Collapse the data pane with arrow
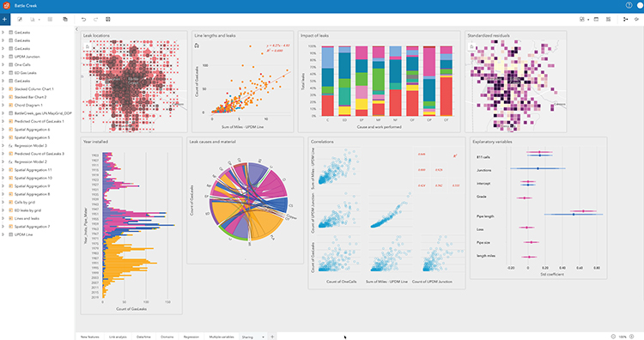The image size is (644, 340). (76, 29)
